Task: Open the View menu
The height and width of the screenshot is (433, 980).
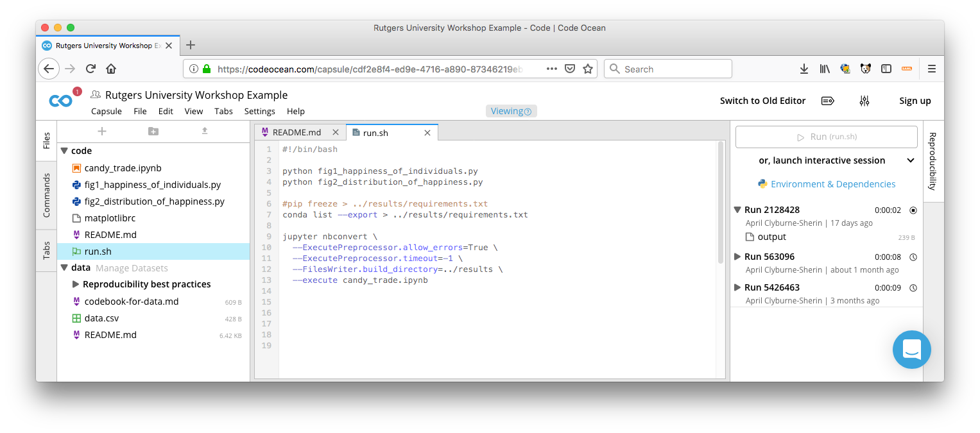Action: pyautogui.click(x=194, y=111)
